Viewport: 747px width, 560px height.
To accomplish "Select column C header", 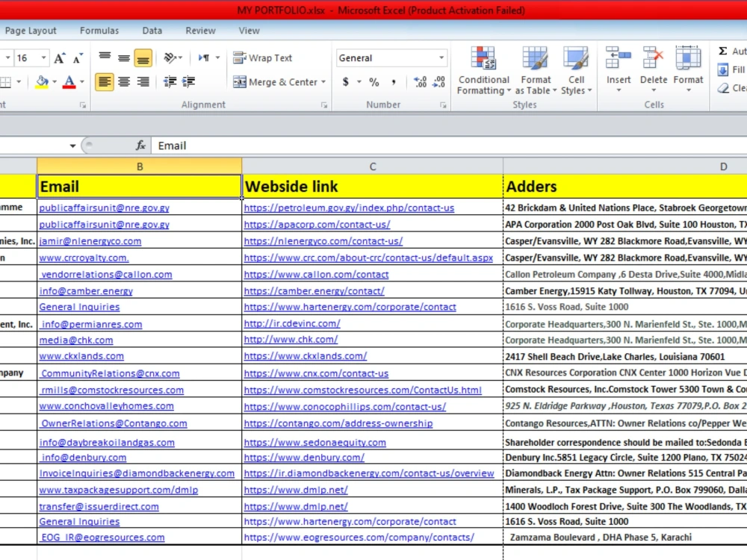I will (x=373, y=167).
